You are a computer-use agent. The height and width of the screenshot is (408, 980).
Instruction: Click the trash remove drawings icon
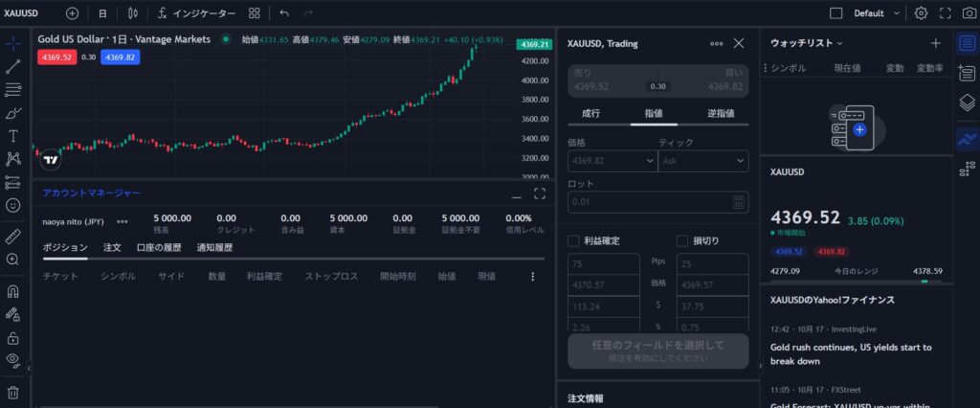coord(13,392)
